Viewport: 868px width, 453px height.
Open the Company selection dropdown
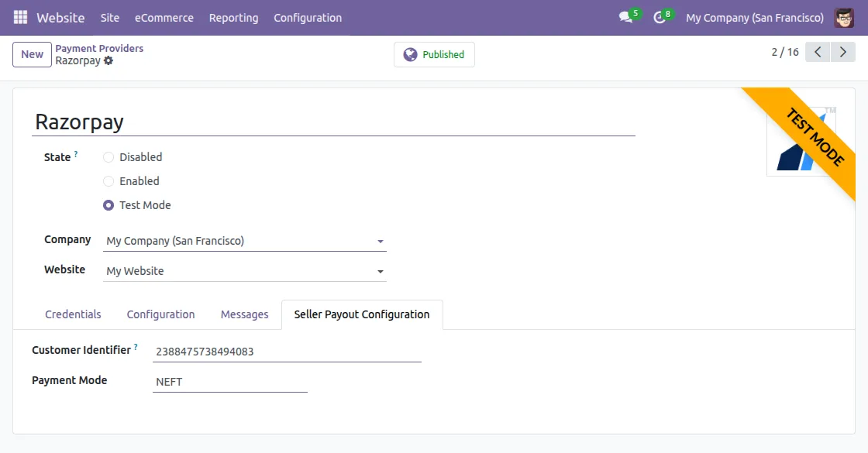[380, 241]
